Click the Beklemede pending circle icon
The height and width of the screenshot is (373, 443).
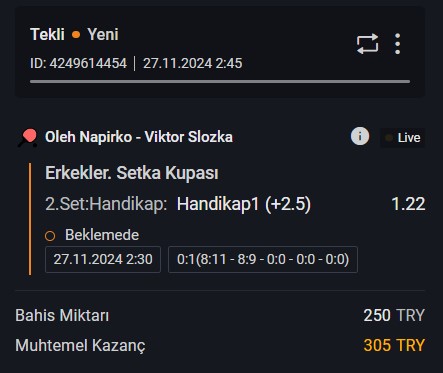(x=50, y=236)
